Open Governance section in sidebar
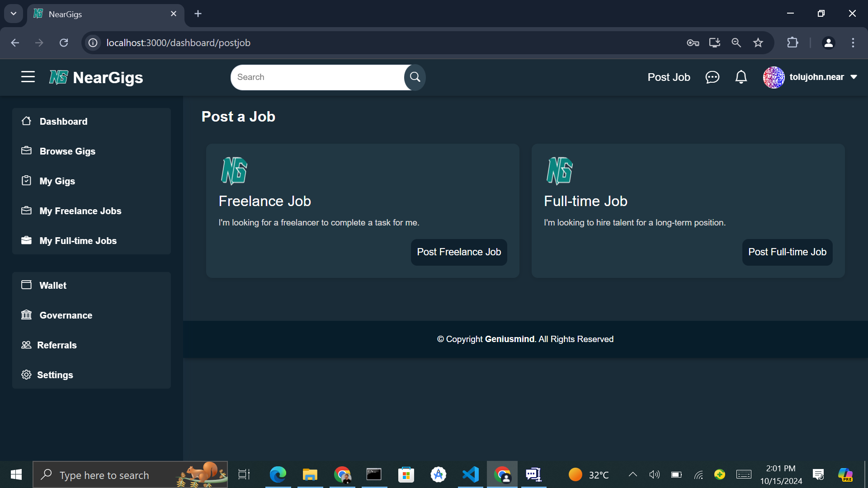The image size is (868, 488). coord(66,315)
